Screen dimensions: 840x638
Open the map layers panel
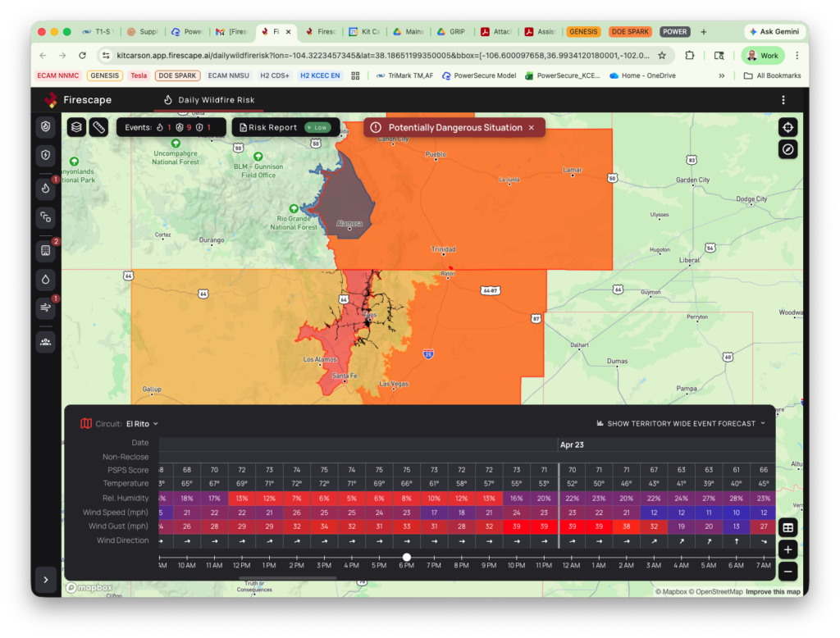pos(76,127)
